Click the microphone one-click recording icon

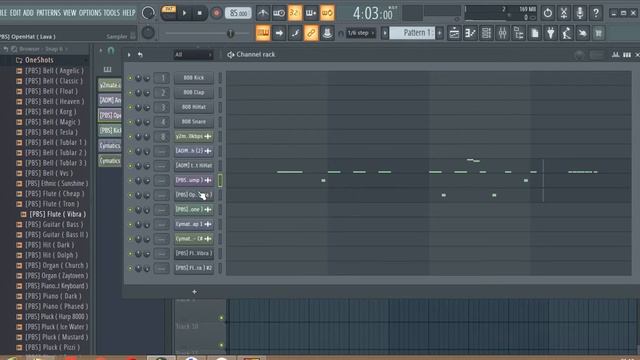(580, 13)
